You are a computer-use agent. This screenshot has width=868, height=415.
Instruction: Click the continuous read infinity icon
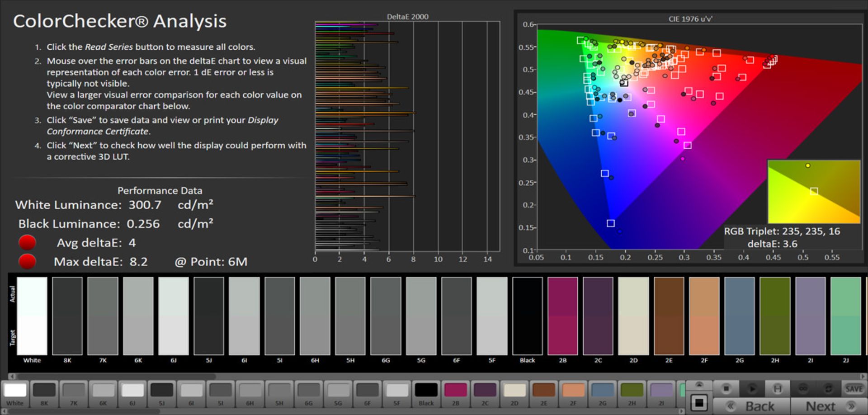coord(803,389)
